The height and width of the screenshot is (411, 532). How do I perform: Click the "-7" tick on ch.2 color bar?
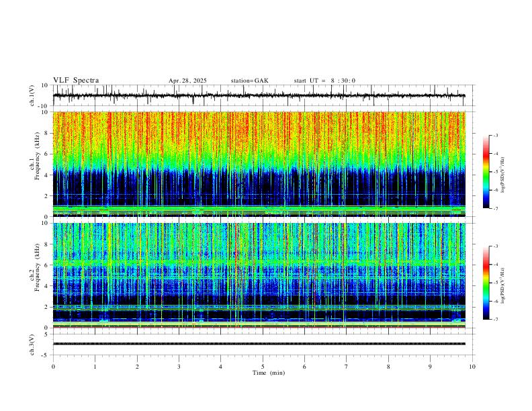496,320
